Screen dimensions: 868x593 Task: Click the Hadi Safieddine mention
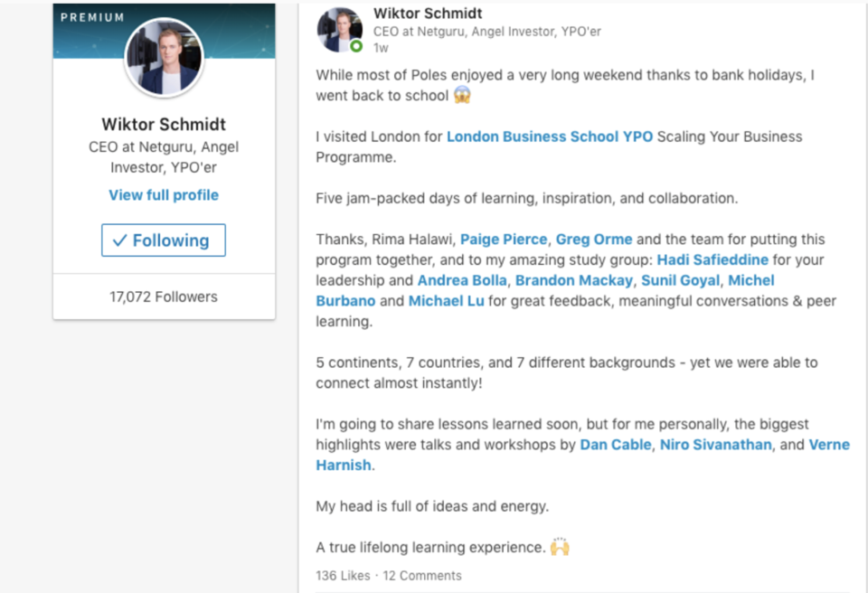point(712,259)
